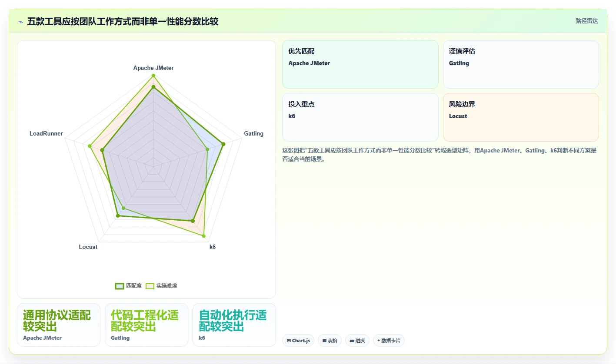Click the header title 五款工具应按团队工作方式
Image resolution: width=616 pixels, height=364 pixels.
coord(123,21)
